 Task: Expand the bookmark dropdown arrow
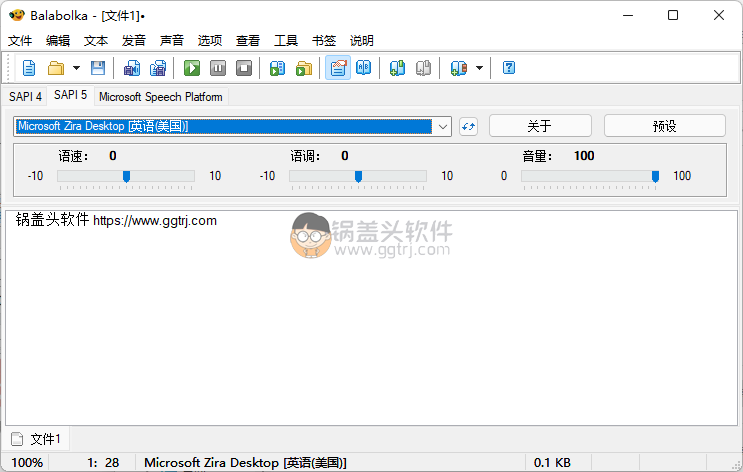click(480, 68)
